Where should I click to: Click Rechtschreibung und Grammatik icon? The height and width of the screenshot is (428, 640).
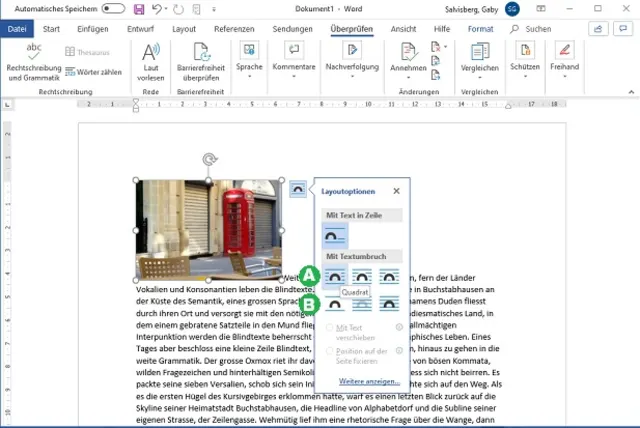(x=34, y=51)
